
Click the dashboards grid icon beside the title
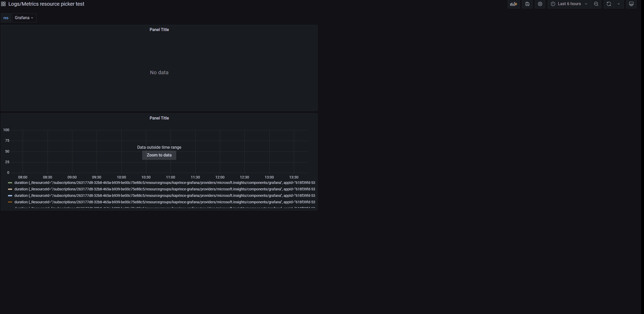coord(3,4)
